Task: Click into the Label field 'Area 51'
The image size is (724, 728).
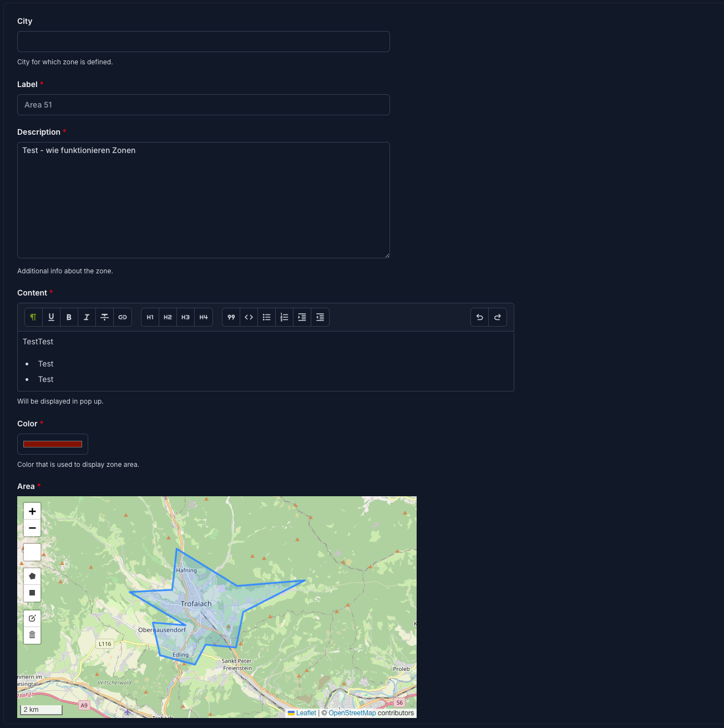Action: point(204,105)
